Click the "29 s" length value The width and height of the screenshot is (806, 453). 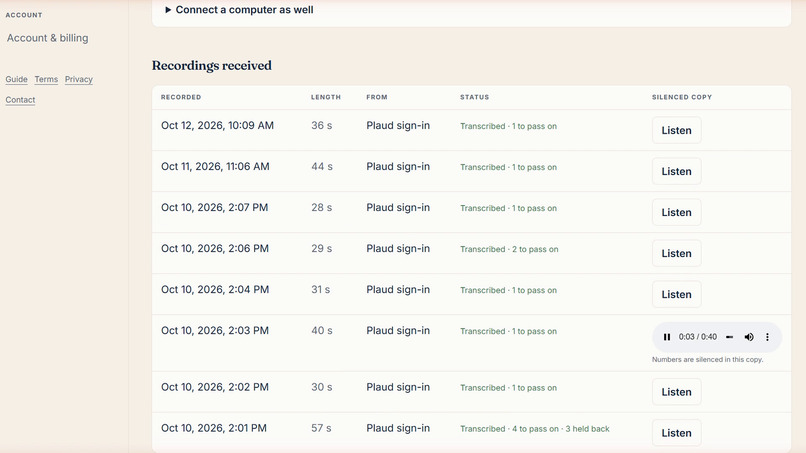click(x=322, y=249)
